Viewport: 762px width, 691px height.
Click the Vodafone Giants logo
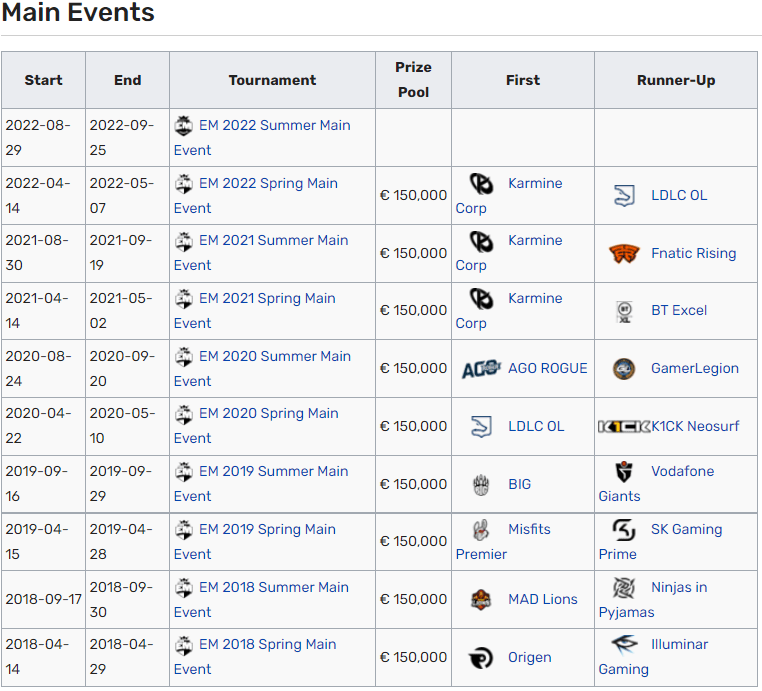point(624,472)
